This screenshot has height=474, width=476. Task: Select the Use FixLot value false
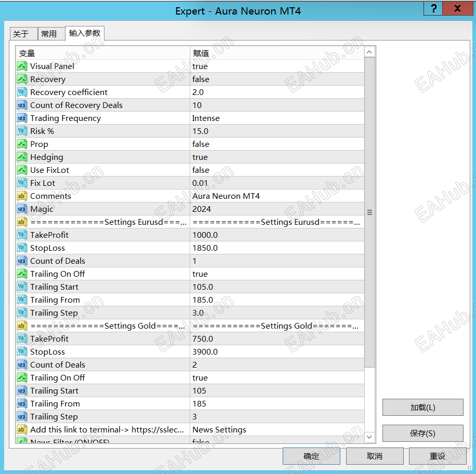click(201, 170)
